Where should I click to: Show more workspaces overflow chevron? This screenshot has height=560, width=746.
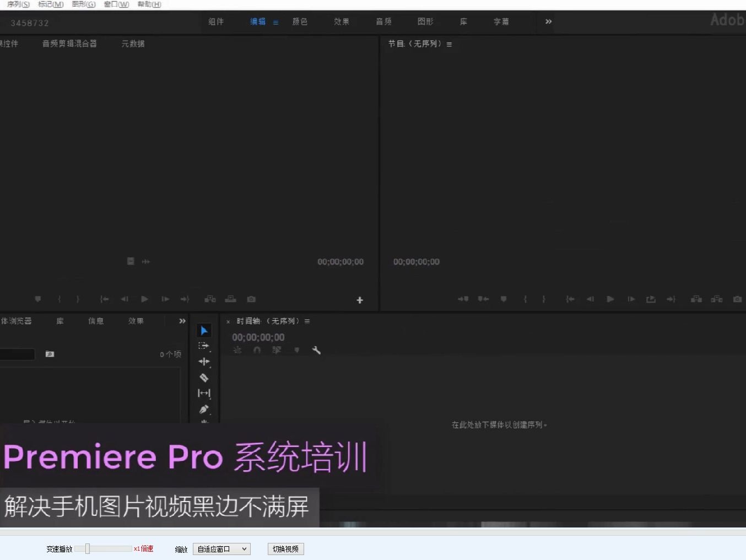tap(548, 21)
